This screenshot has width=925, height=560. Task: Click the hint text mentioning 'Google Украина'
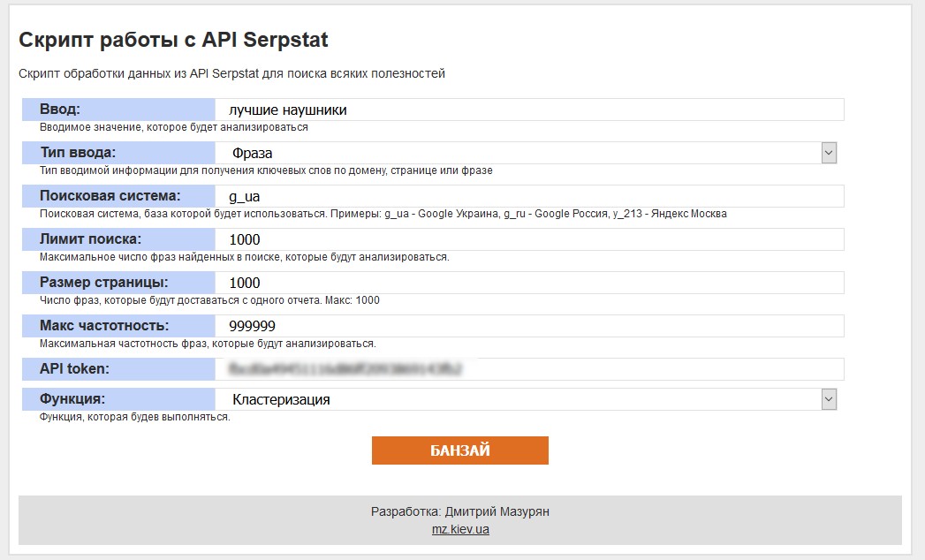pyautogui.click(x=383, y=214)
